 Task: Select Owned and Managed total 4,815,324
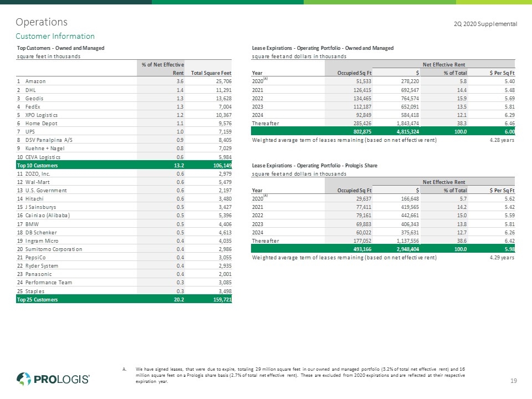[x=407, y=132]
